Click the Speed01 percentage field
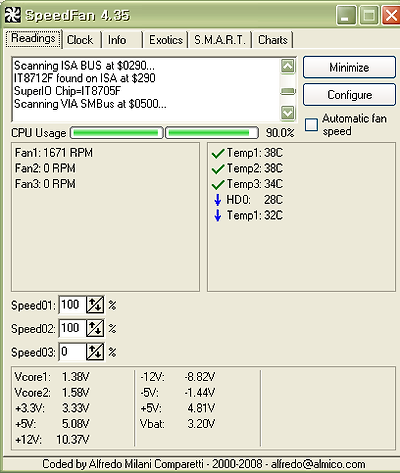400x473 pixels. [72, 305]
